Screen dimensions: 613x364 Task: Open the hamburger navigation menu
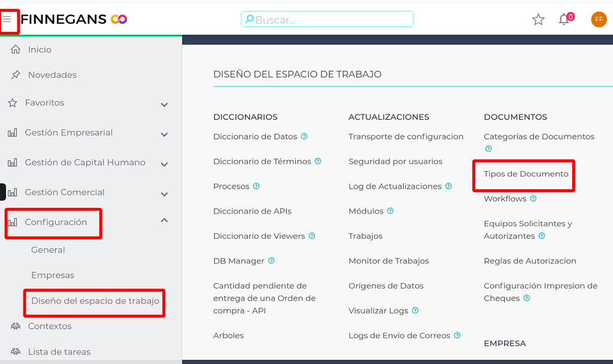[8, 19]
